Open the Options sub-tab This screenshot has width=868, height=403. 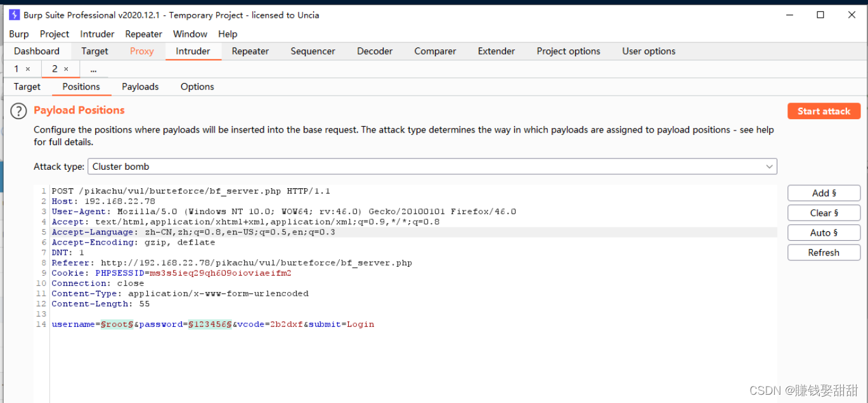coord(197,87)
